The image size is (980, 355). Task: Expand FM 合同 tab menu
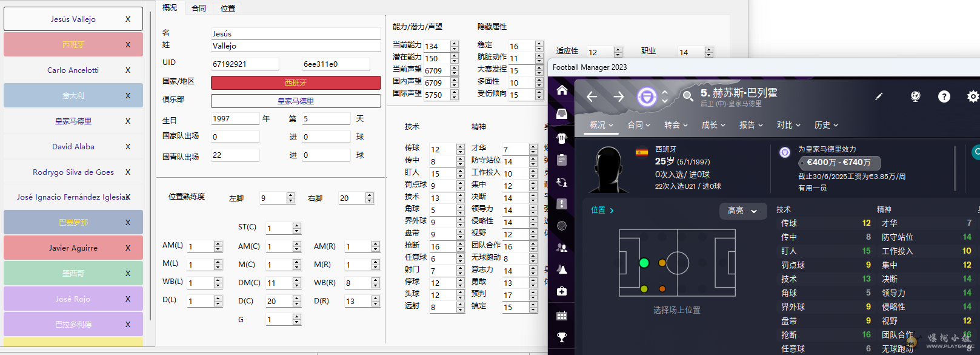[x=639, y=125]
